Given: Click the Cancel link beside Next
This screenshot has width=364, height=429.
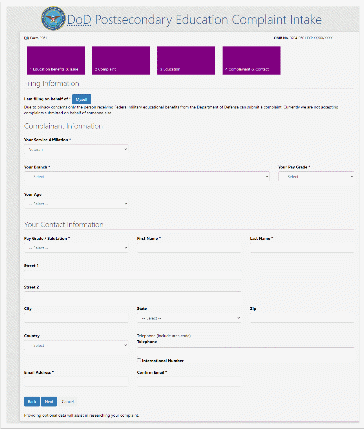Looking at the screenshot, I should pyautogui.click(x=68, y=402).
